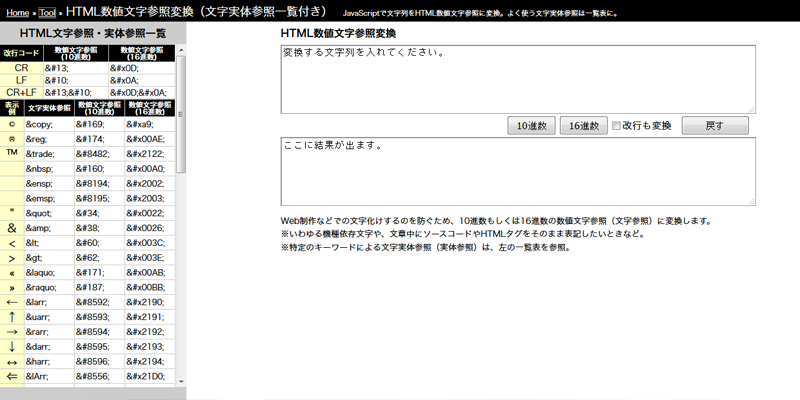Click the 16進数 convert button

pyautogui.click(x=584, y=126)
